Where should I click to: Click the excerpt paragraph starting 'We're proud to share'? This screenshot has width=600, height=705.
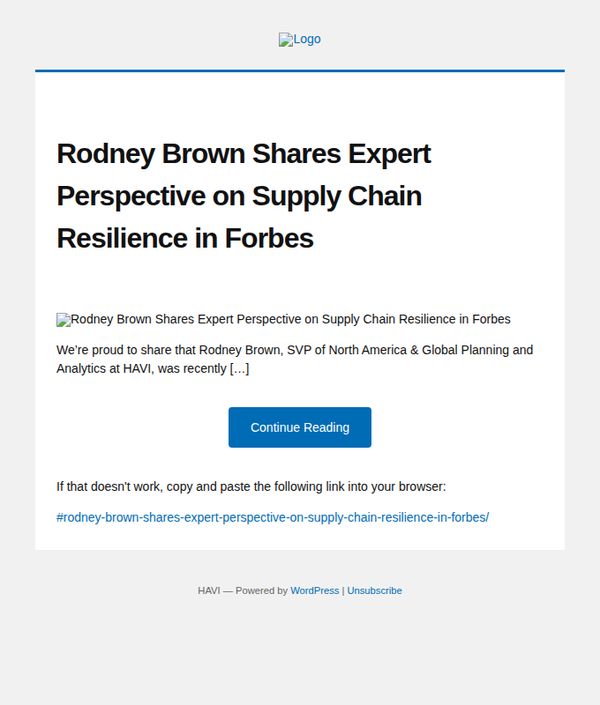295,359
